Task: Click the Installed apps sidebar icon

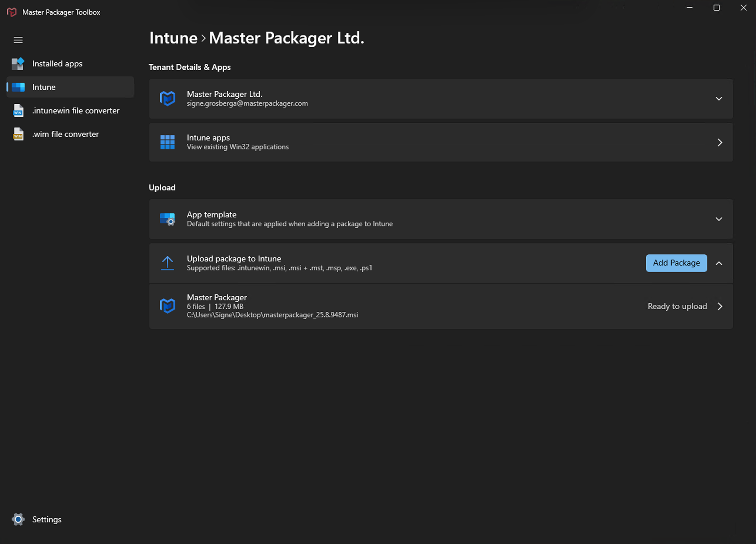Action: 18,64
